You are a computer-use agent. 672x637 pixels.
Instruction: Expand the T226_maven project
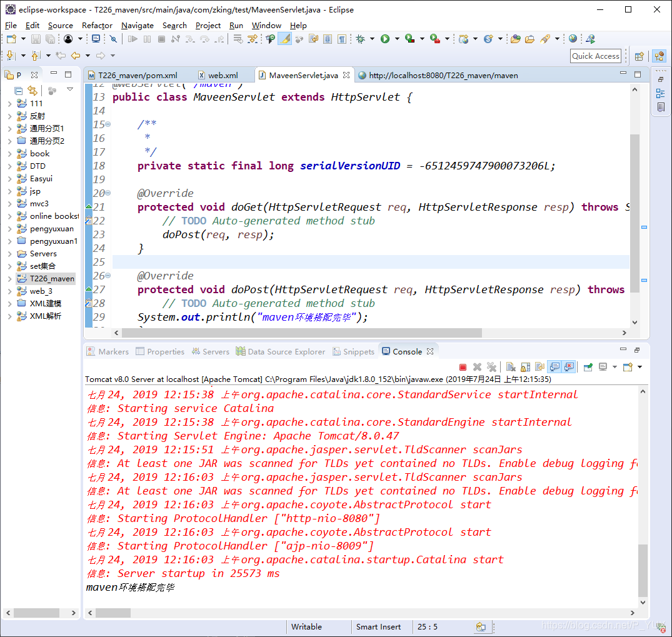9,279
